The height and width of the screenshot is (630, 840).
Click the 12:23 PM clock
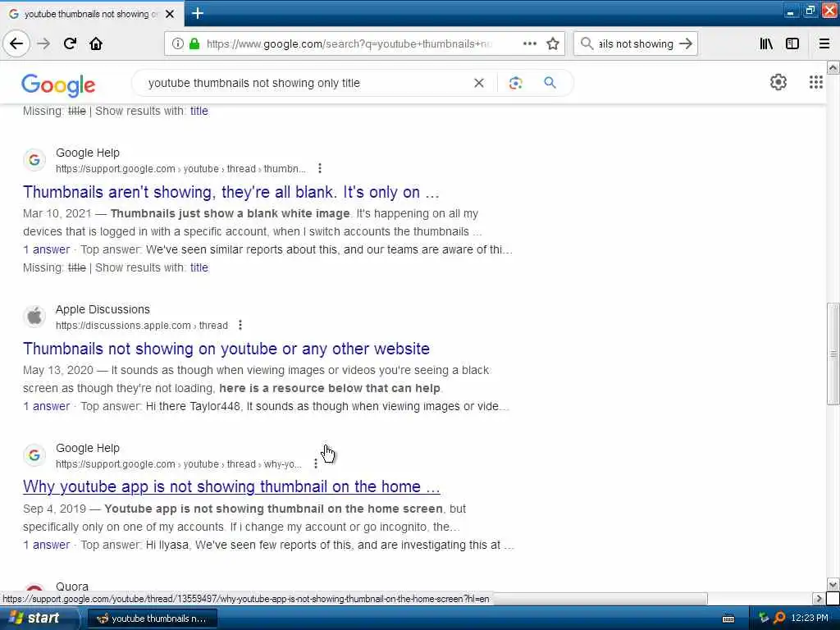810,619
